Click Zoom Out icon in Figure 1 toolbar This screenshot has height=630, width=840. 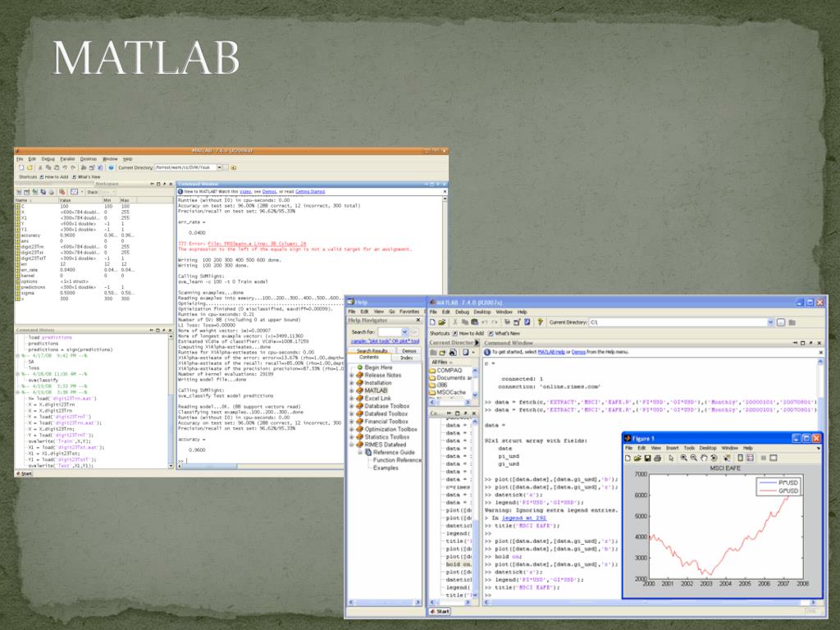tap(694, 458)
